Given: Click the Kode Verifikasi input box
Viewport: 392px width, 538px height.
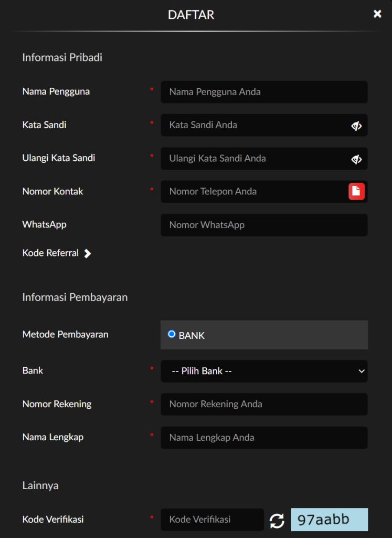Looking at the screenshot, I should click(212, 520).
